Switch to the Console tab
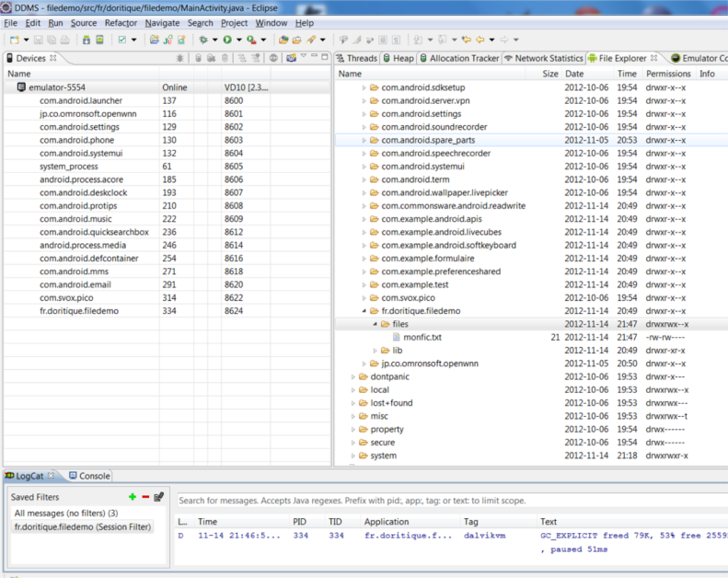The height and width of the screenshot is (578, 728). pyautogui.click(x=88, y=476)
